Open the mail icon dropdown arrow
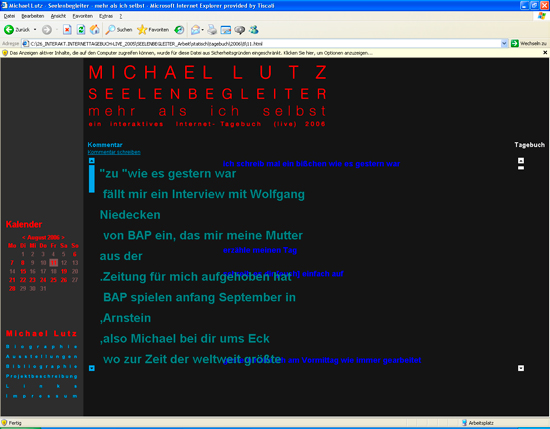This screenshot has height=429, width=550. 203,30
